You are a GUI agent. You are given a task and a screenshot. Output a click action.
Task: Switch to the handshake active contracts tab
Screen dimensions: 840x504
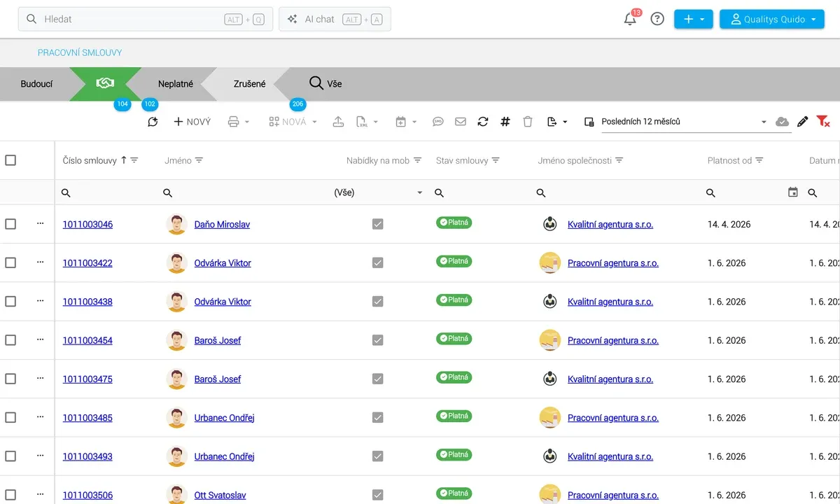point(105,84)
